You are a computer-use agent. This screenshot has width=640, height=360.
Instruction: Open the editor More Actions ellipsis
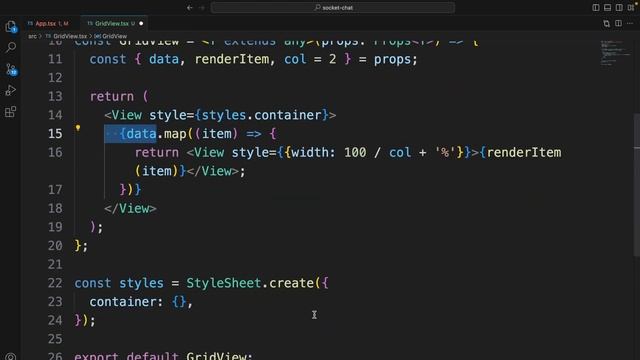(630, 24)
